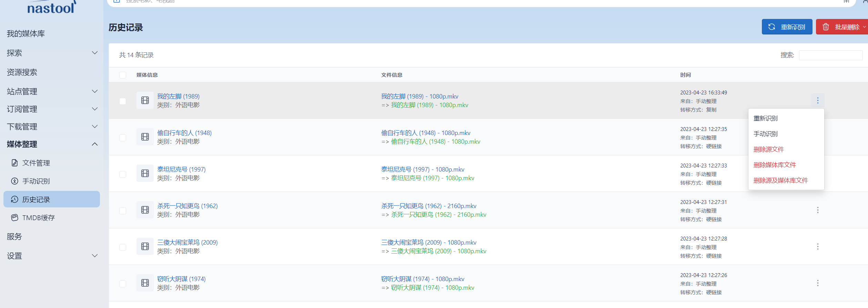This screenshot has height=308, width=868.
Task: Click film icon for 偷自行车的人 (1948)
Action: click(x=145, y=137)
